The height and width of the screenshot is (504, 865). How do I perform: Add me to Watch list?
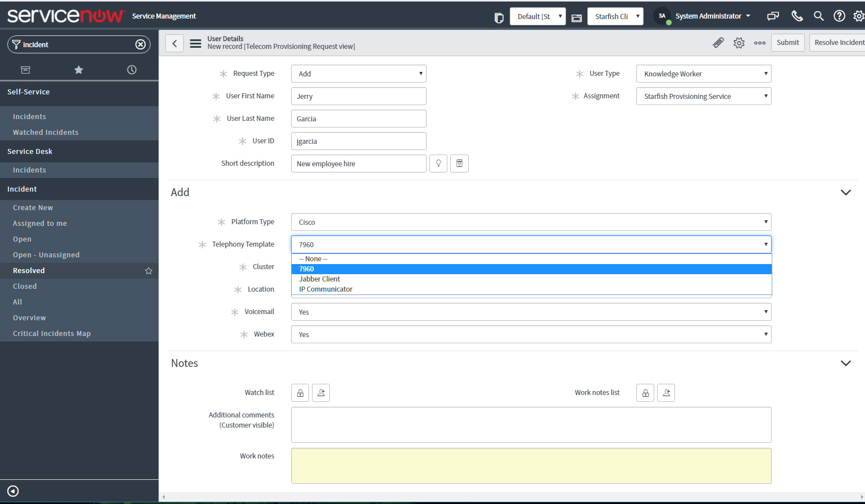(x=321, y=393)
